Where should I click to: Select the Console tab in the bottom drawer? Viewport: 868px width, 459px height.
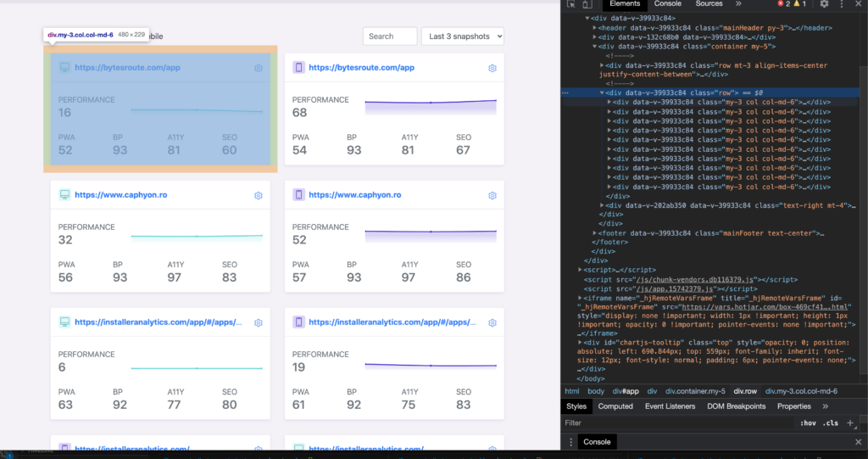(x=597, y=442)
